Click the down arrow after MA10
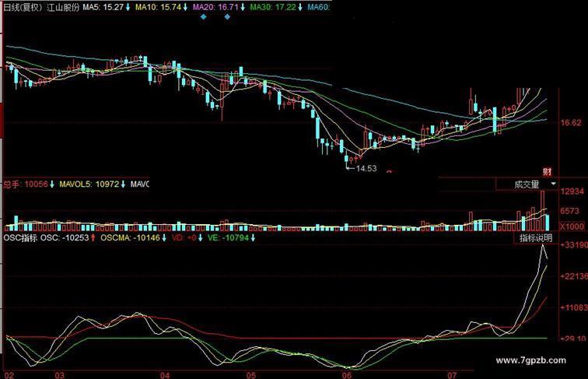 (x=185, y=7)
